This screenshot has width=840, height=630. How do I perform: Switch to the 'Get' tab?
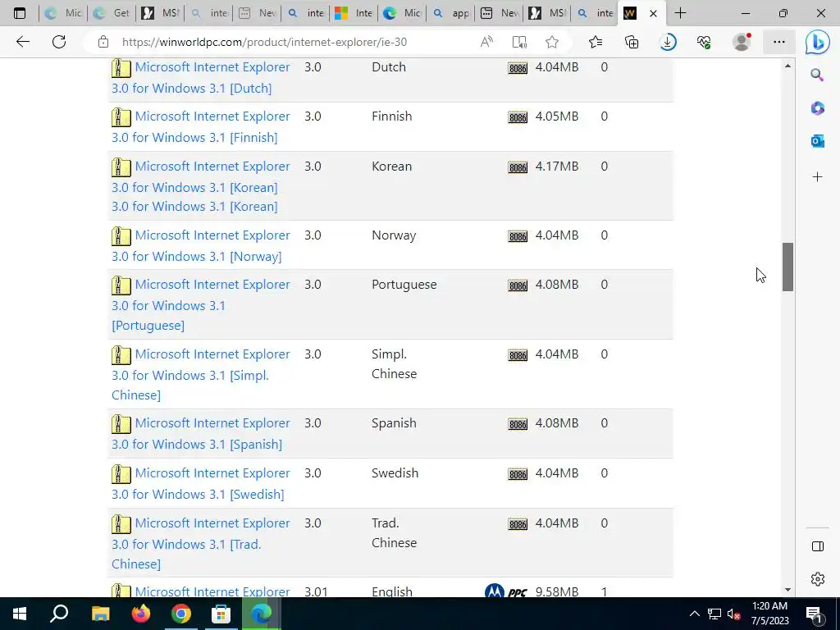[112, 13]
